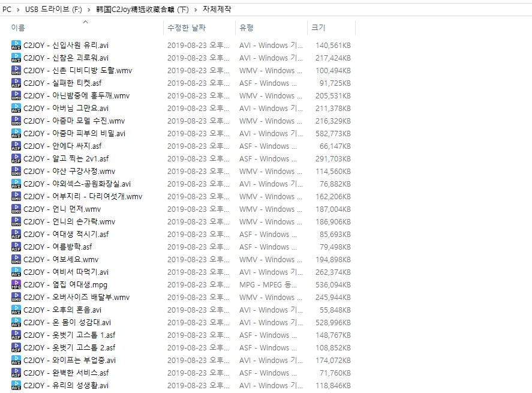Select the WMV icon of 아닌밤중에 홍두깨.wmv
Image resolution: width=532 pixels, height=393 pixels.
pyautogui.click(x=16, y=95)
